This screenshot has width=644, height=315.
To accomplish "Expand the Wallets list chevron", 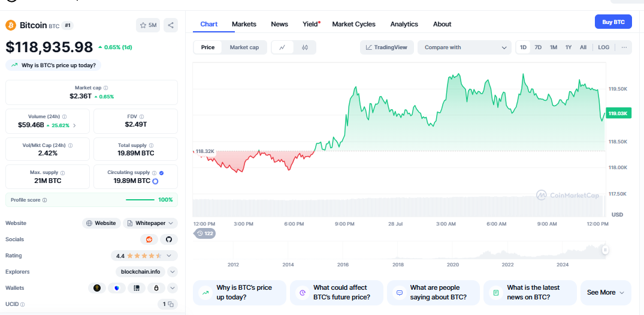I will pos(173,288).
